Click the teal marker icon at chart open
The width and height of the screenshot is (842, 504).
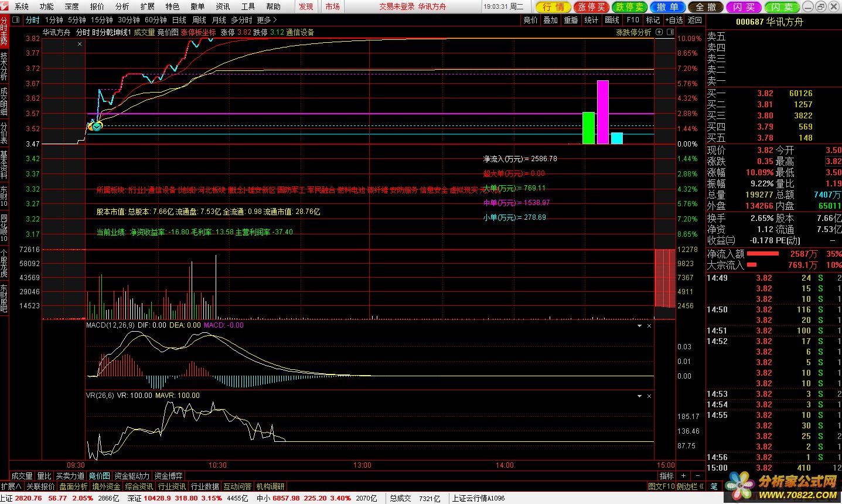(x=97, y=125)
